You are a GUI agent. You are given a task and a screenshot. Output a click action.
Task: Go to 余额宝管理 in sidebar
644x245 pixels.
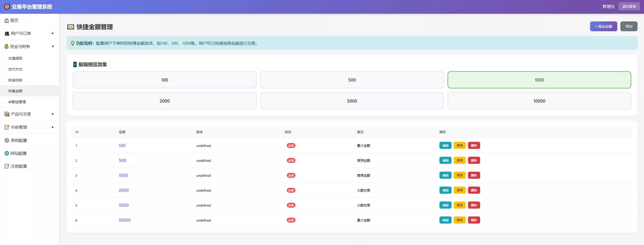(x=17, y=102)
